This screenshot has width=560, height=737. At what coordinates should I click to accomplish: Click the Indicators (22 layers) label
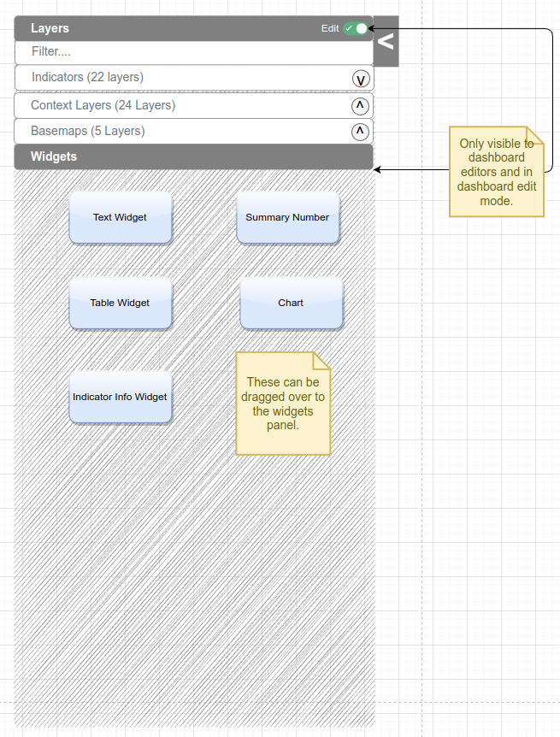pyautogui.click(x=87, y=77)
